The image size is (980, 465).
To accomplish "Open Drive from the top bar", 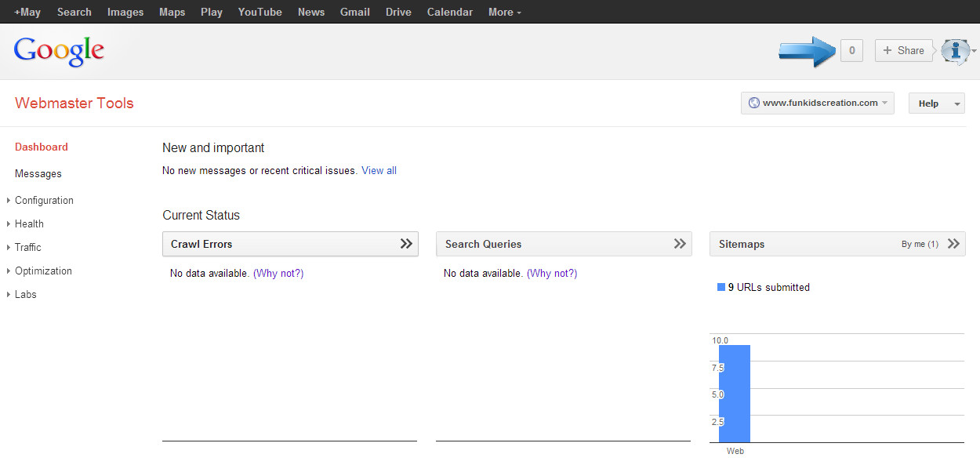I will [x=398, y=12].
